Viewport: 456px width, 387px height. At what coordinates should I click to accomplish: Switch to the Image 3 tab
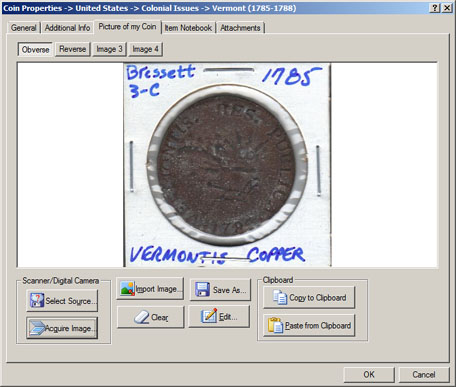[109, 49]
